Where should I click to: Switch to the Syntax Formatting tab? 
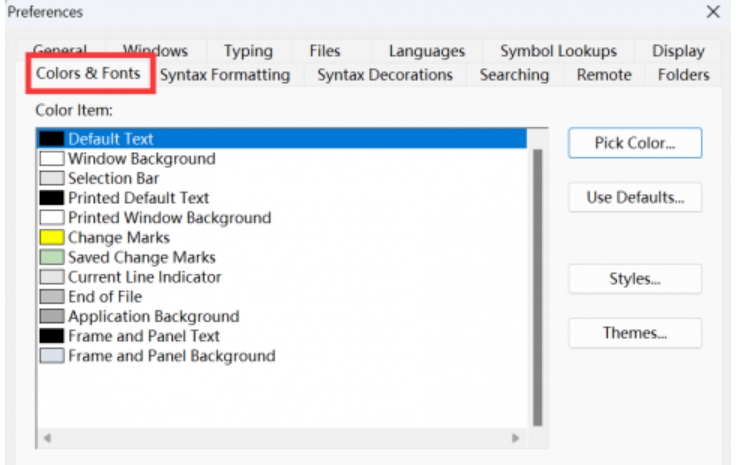point(224,75)
